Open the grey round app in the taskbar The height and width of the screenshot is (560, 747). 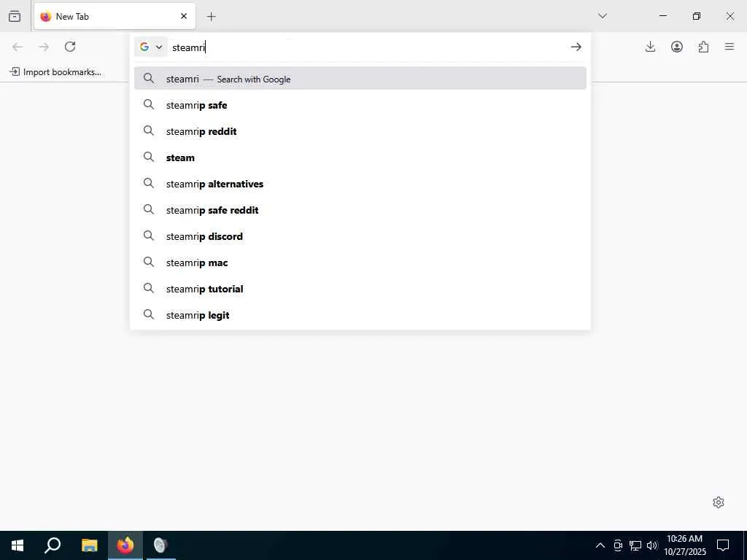click(160, 545)
